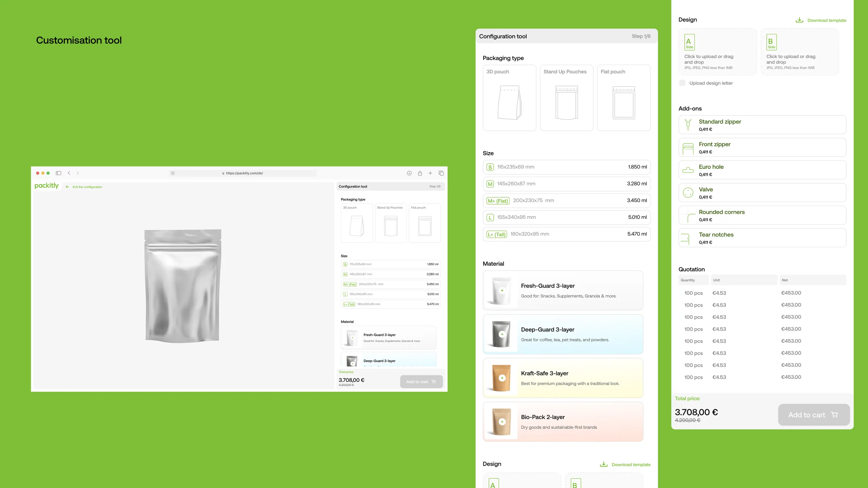This screenshot has width=868, height=488.
Task: Select Stand Up Pouches in browser window
Action: click(x=391, y=223)
